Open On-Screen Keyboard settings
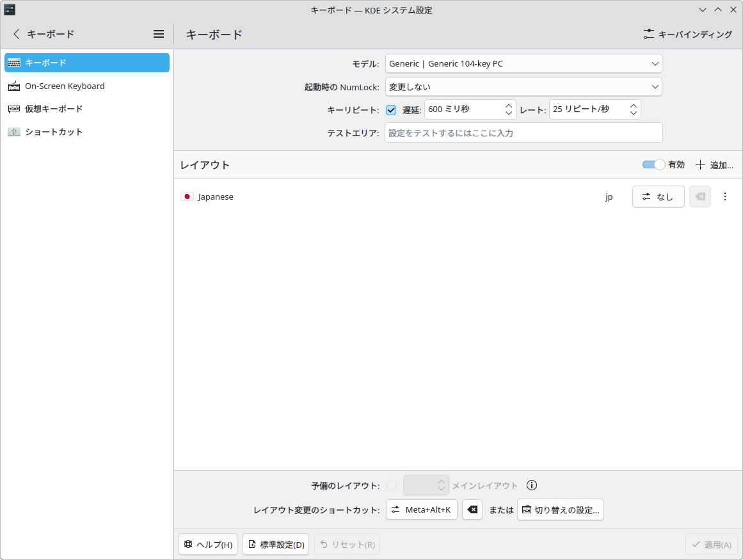Image resolution: width=743 pixels, height=560 pixels. (86, 86)
